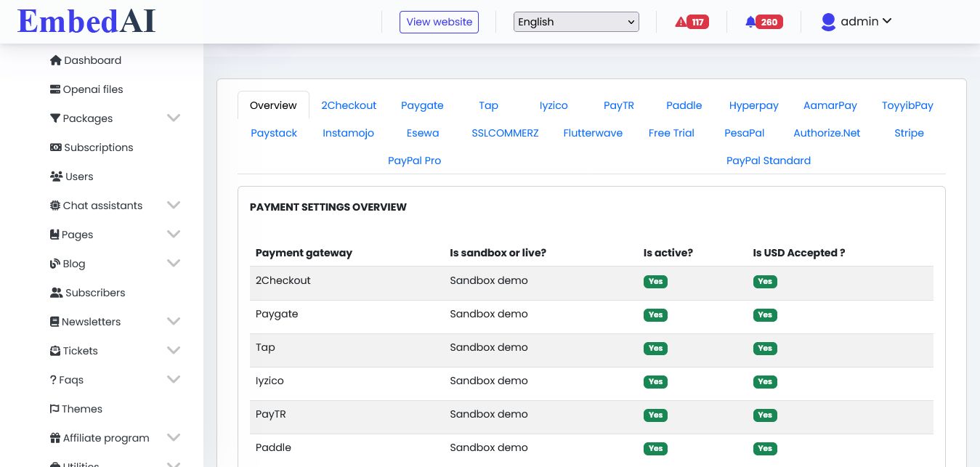Image resolution: width=980 pixels, height=467 pixels.
Task: Expand the Blog submenu chevron
Action: [x=174, y=263]
